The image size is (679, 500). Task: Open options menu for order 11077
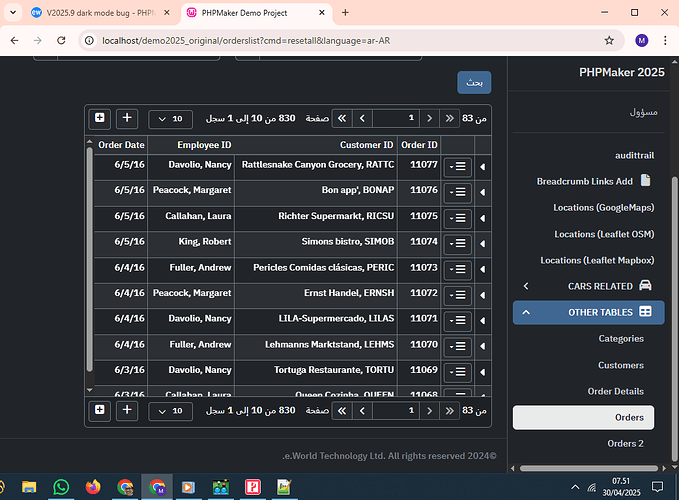coord(458,167)
